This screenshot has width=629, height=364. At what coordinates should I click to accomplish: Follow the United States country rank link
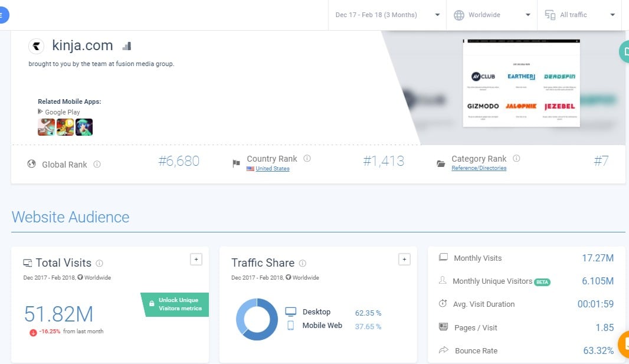[x=272, y=169]
